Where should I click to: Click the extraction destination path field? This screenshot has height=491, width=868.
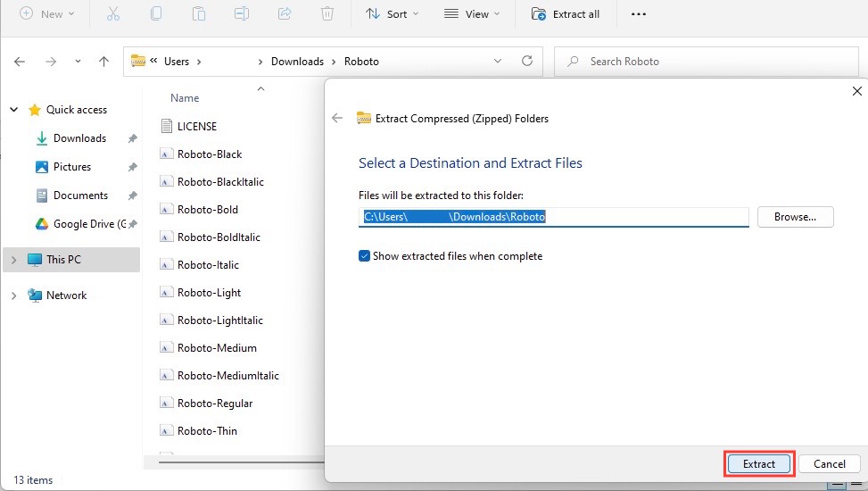pos(554,217)
